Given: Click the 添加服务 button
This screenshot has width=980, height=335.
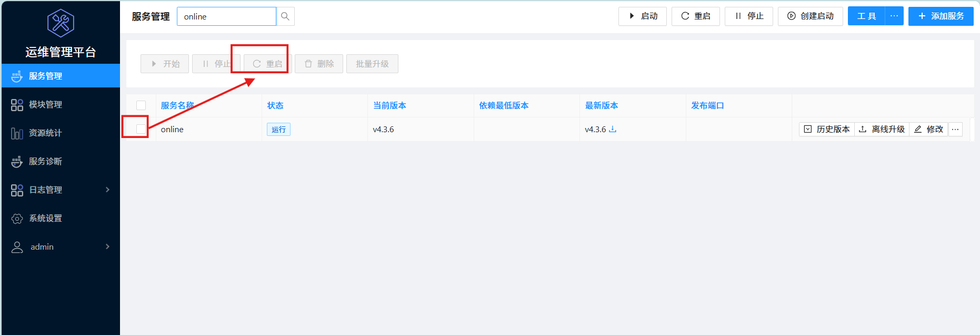Looking at the screenshot, I should click(x=941, y=16).
